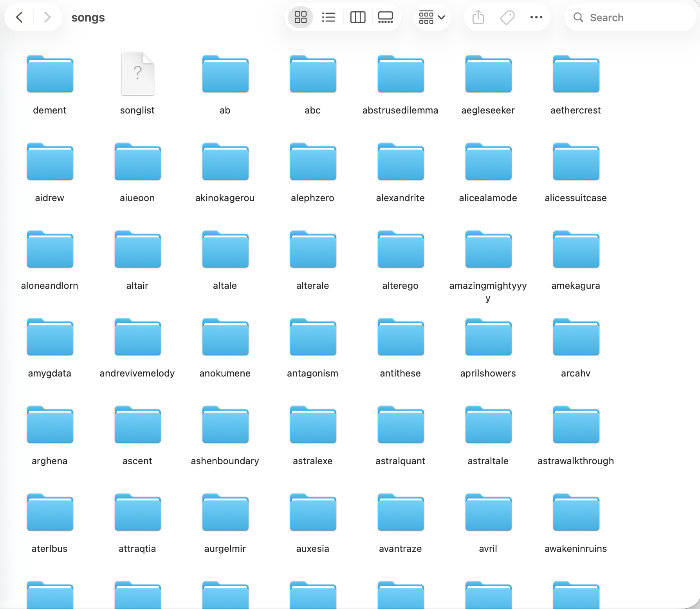Click the attraqtia folder name
This screenshot has height=609, width=700.
(137, 549)
